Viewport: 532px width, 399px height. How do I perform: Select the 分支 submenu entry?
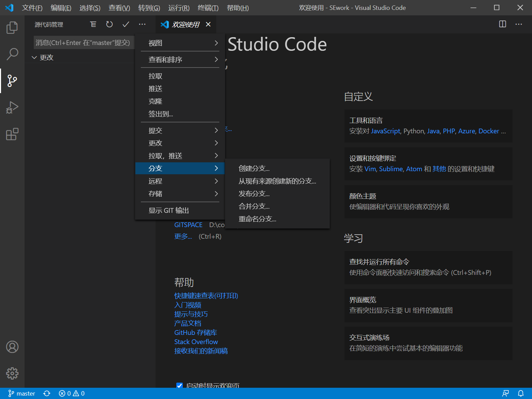[x=180, y=168]
